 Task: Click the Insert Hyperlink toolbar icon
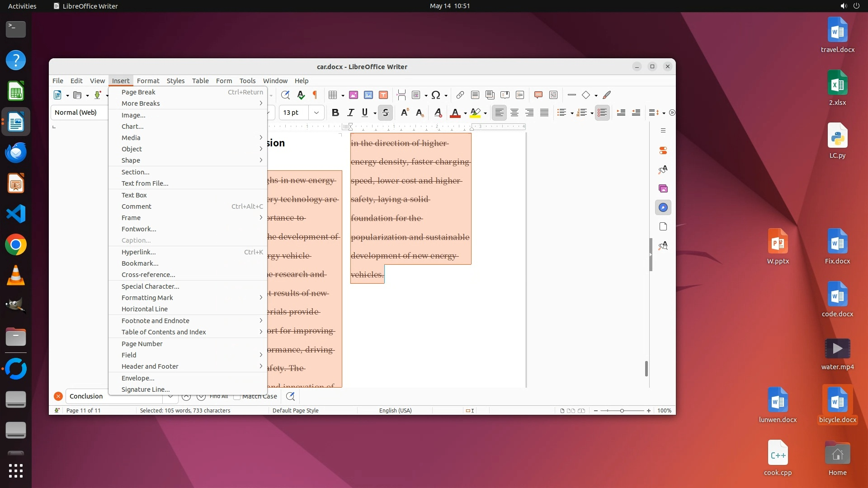click(x=460, y=95)
